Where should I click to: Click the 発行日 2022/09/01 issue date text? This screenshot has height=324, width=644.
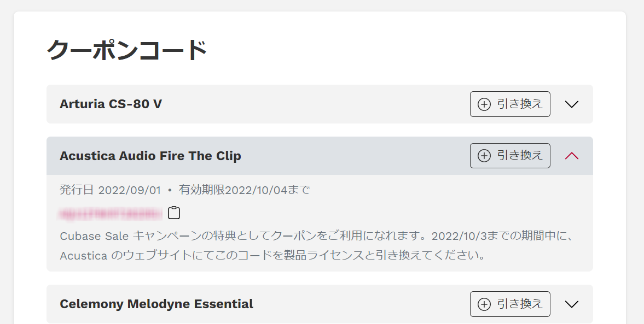click(111, 190)
